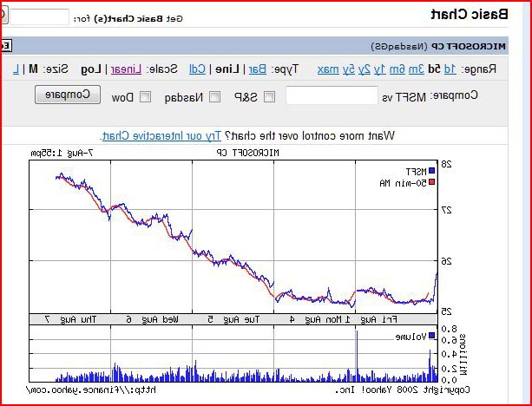This screenshot has height=406, width=532.
Task: Click the Thu Aug 7 date label
Action: 70,319
